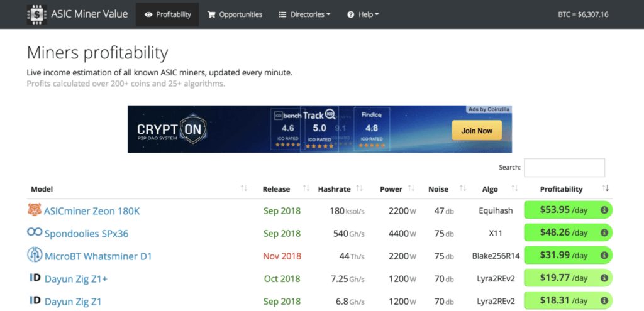Click the Equihash algorithm cell
This screenshot has height=311, width=644.
click(496, 211)
